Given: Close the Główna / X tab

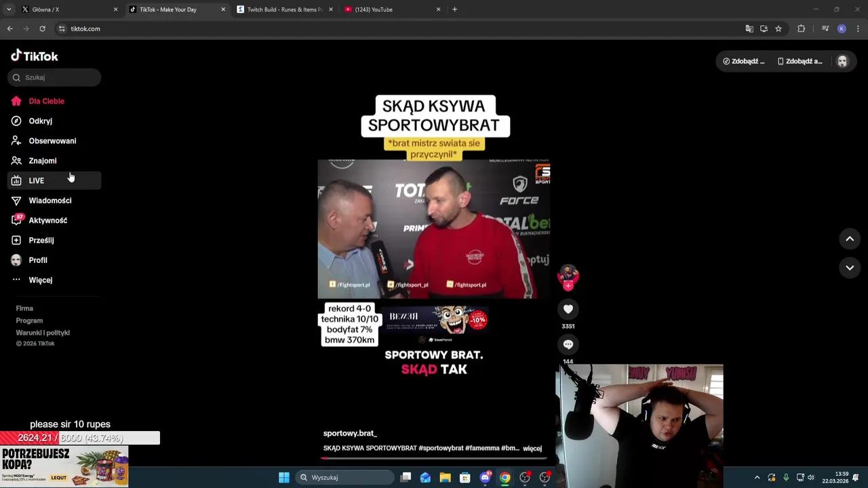Looking at the screenshot, I should pos(115,9).
